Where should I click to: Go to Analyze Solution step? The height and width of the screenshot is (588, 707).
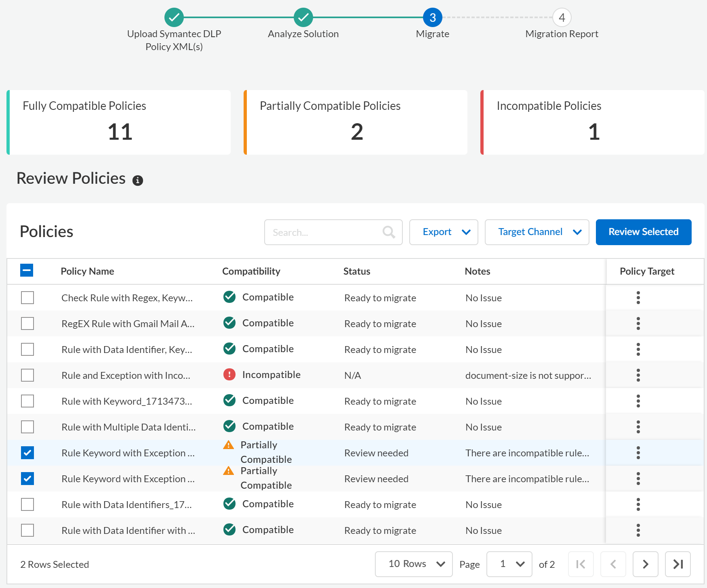click(303, 18)
